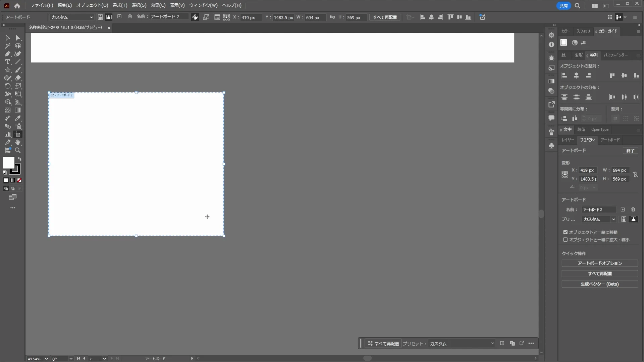Click the 共有 button
Image resolution: width=644 pixels, height=362 pixels.
pyautogui.click(x=563, y=6)
